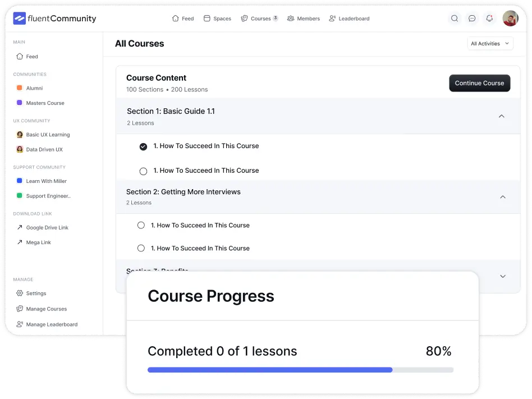Click the fluentCommunity logo icon

click(19, 18)
